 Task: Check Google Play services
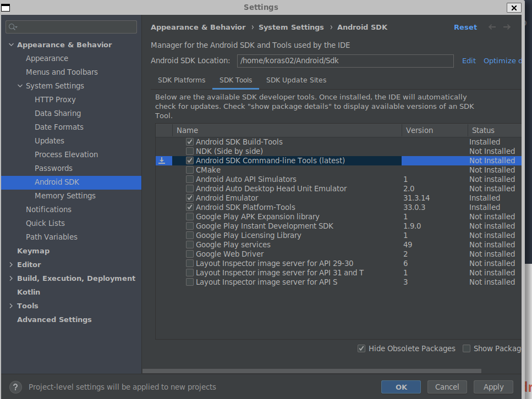pos(190,245)
